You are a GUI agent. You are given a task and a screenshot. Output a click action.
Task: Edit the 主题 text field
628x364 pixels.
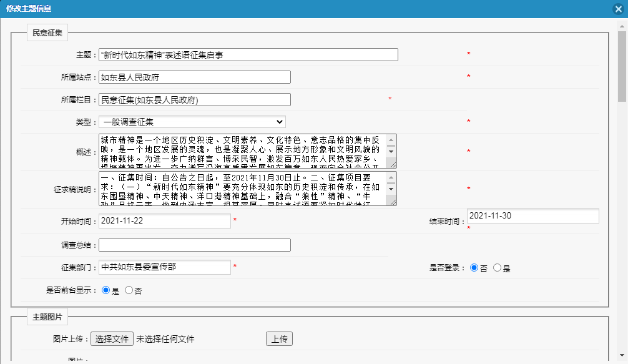pyautogui.click(x=248, y=55)
